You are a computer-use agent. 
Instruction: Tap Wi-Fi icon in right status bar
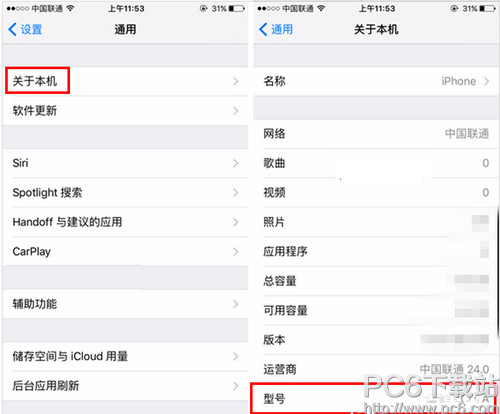[x=321, y=8]
